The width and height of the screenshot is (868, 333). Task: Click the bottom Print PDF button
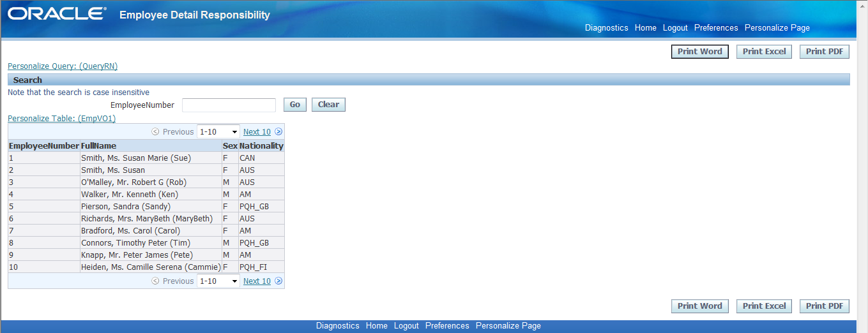(x=825, y=306)
